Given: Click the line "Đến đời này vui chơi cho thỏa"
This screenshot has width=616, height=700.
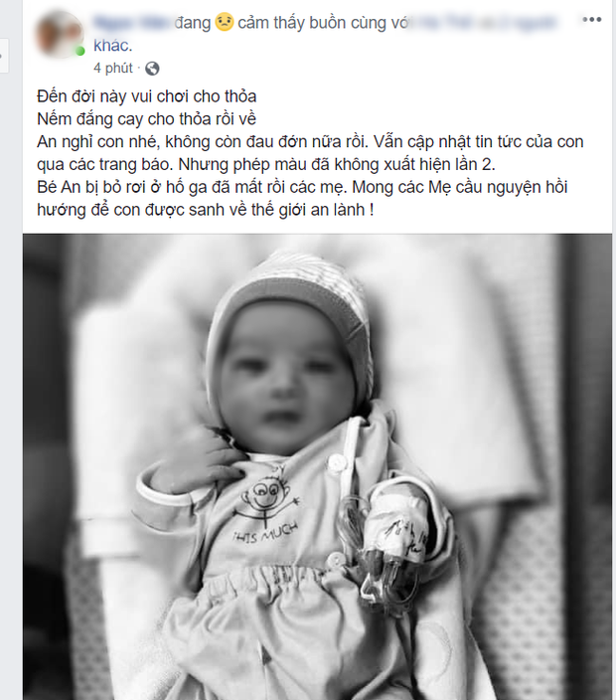Looking at the screenshot, I should coord(147,96).
